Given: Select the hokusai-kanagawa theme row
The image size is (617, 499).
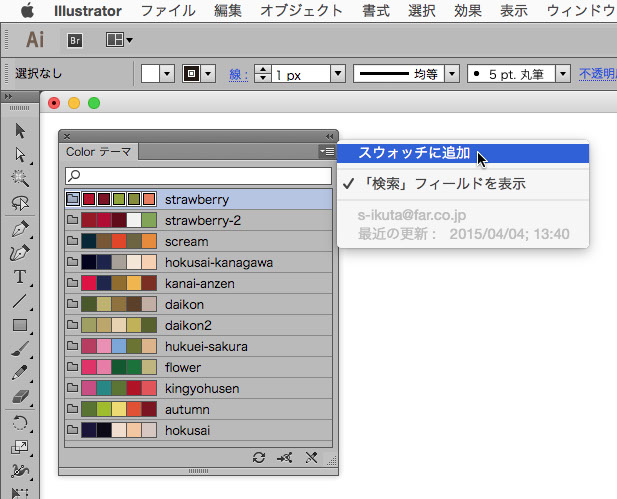Looking at the screenshot, I should click(198, 262).
